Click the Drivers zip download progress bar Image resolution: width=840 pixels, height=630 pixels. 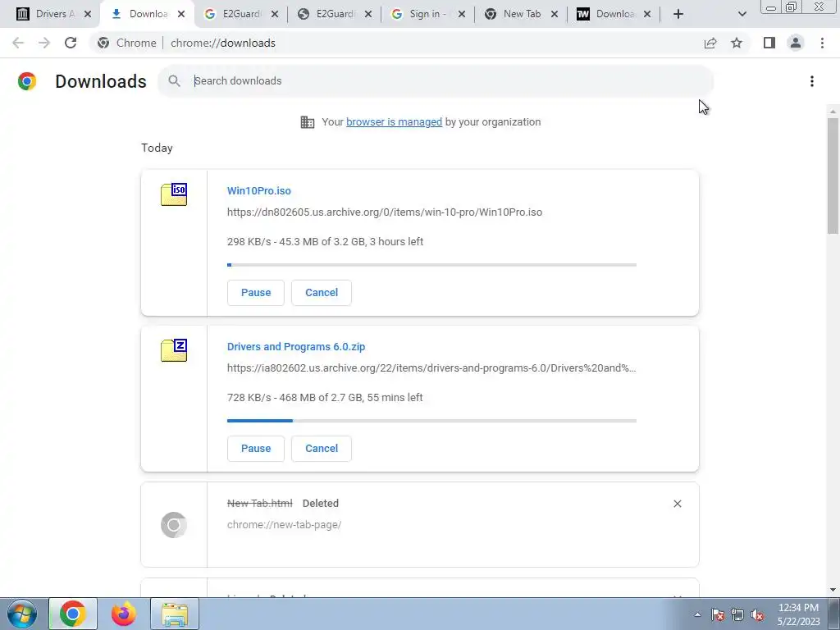coord(431,421)
